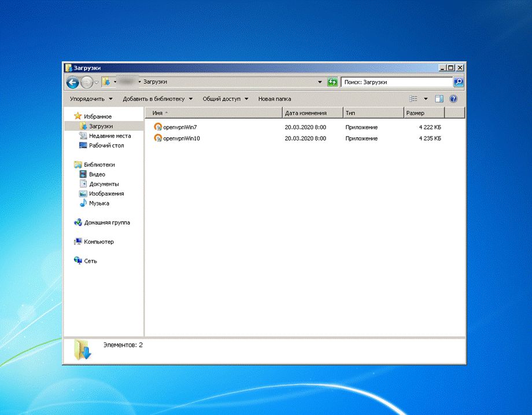This screenshot has height=415, width=532.
Task: Click the Домашняя группа icon
Action: [78, 222]
